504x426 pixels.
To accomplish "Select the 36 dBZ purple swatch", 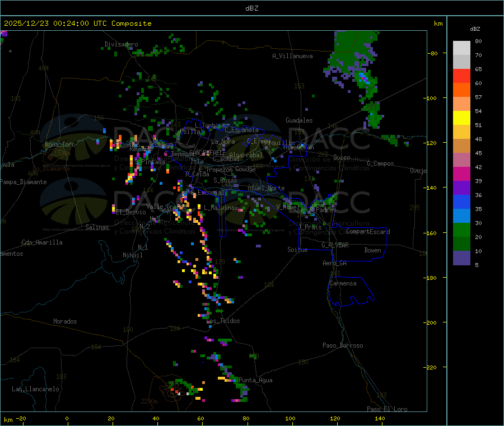I will pyautogui.click(x=461, y=188).
